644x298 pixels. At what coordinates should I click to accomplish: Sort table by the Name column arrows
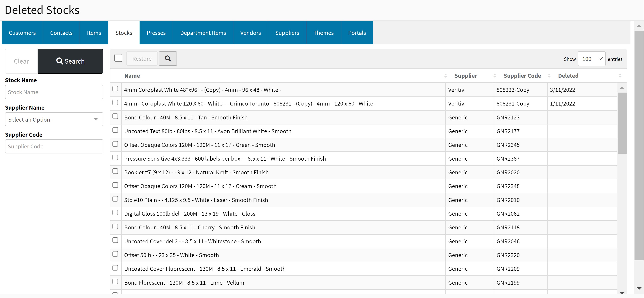click(445, 76)
